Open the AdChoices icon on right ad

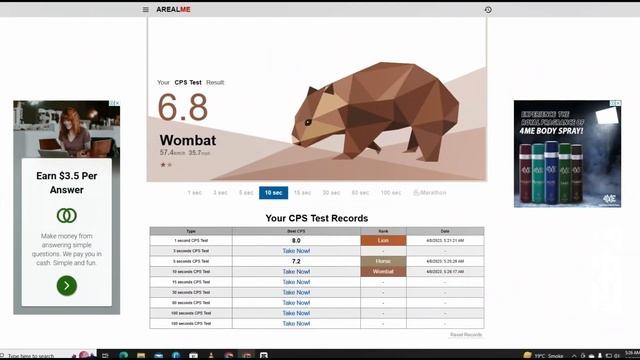coord(616,103)
